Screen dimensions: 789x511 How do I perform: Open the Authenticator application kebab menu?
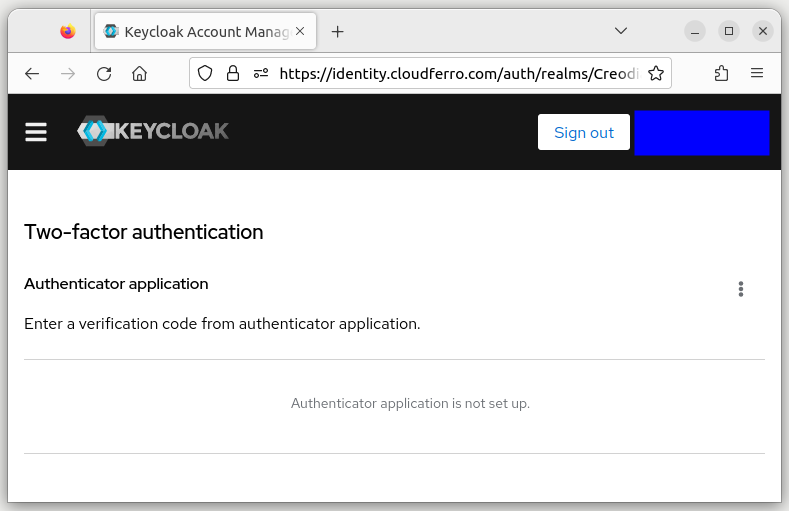[740, 289]
